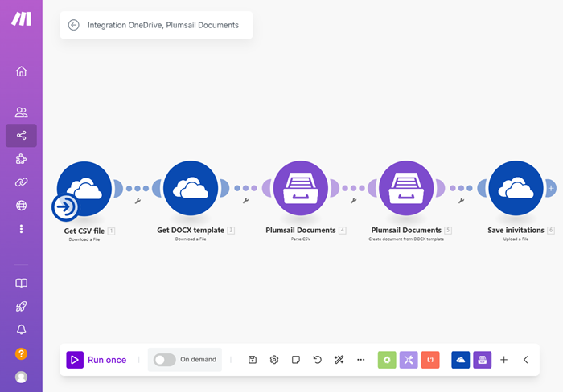Click the Plumsail Documents favorite icon in toolbar

(x=483, y=360)
